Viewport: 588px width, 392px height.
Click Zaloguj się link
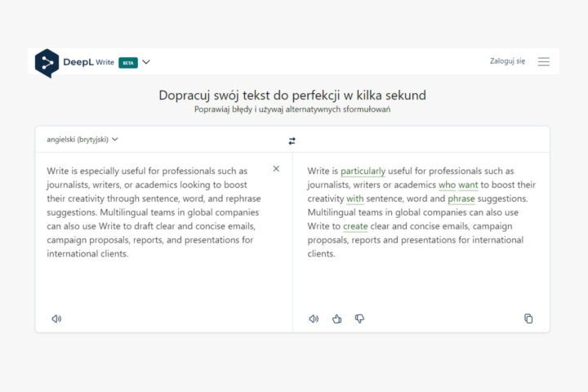click(x=507, y=61)
